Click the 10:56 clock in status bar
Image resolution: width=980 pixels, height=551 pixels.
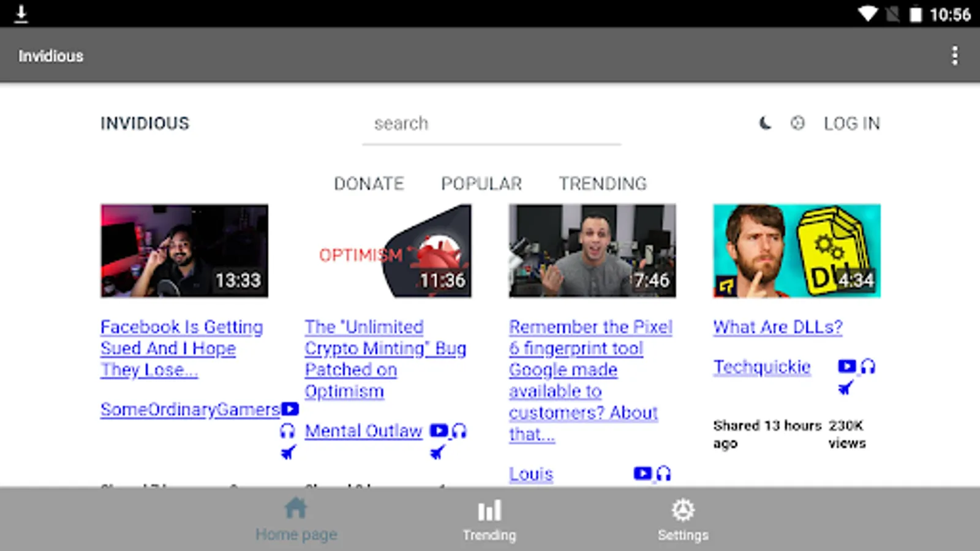(x=950, y=14)
